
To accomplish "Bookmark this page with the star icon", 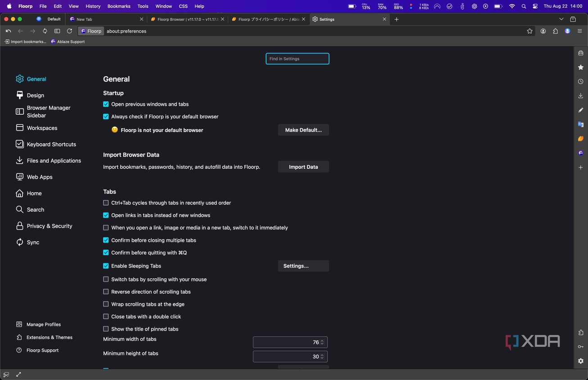I will (530, 31).
